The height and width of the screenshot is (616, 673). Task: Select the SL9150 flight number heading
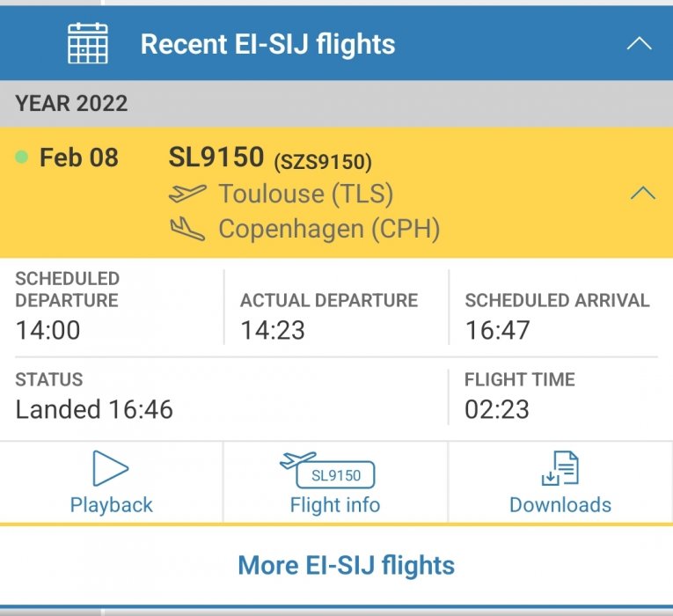[216, 158]
